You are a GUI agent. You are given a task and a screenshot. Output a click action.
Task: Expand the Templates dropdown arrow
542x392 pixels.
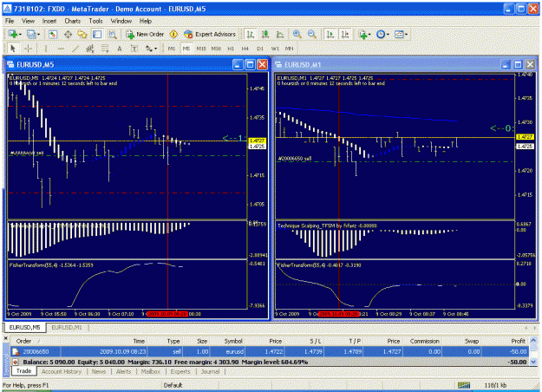pyautogui.click(x=406, y=34)
